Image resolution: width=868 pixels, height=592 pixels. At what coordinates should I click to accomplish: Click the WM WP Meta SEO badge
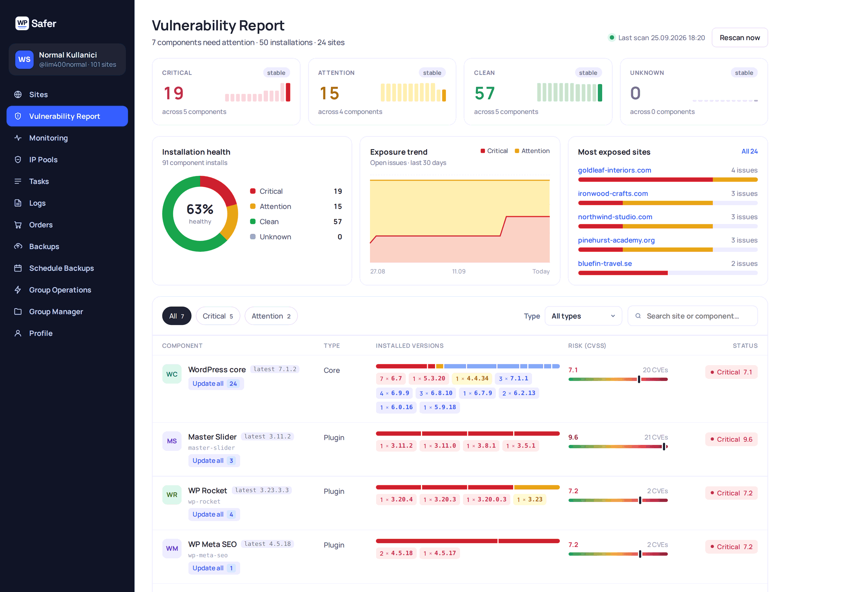172,549
